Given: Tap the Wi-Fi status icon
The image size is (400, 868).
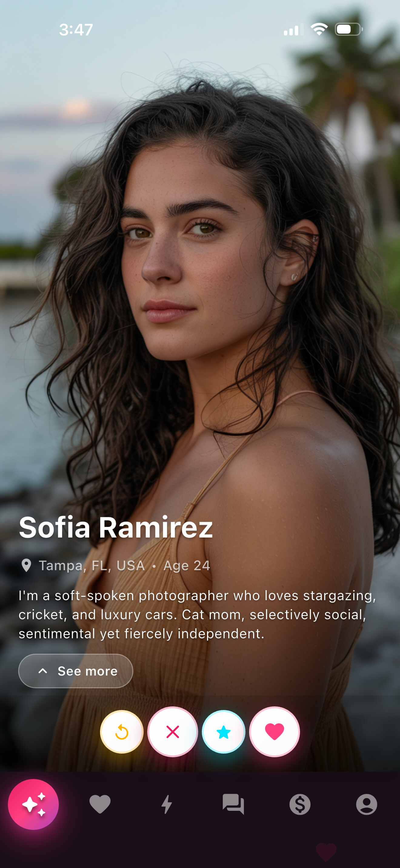Looking at the screenshot, I should [319, 29].
